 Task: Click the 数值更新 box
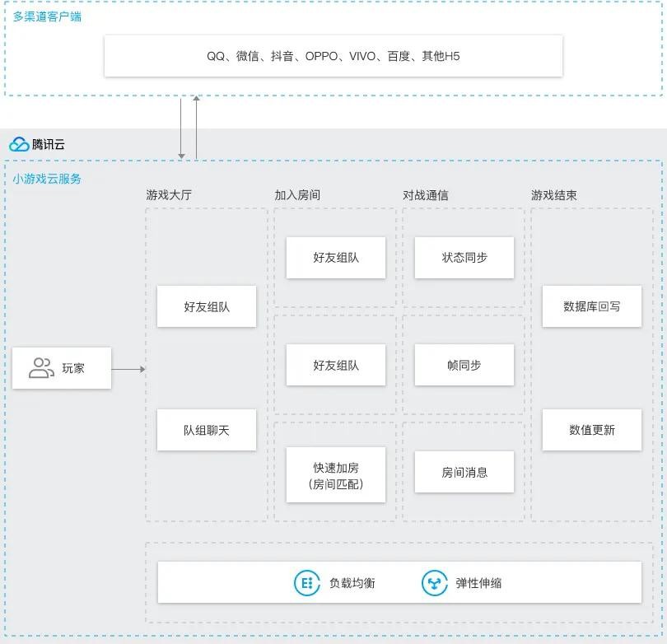coord(591,430)
